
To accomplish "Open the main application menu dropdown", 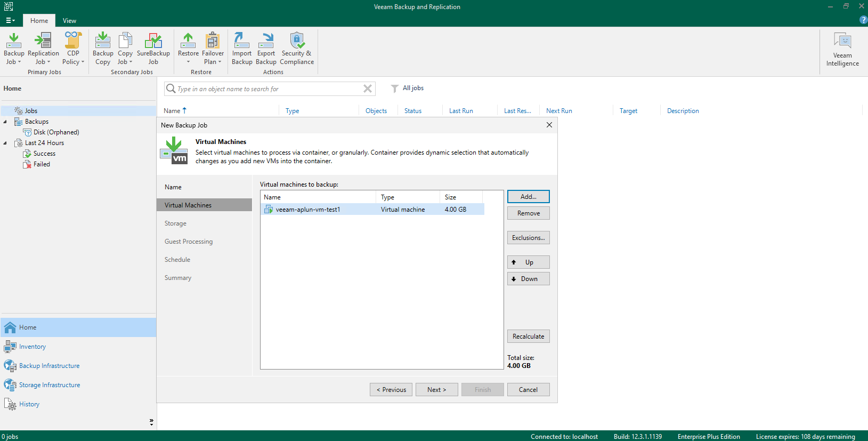I will [x=10, y=20].
